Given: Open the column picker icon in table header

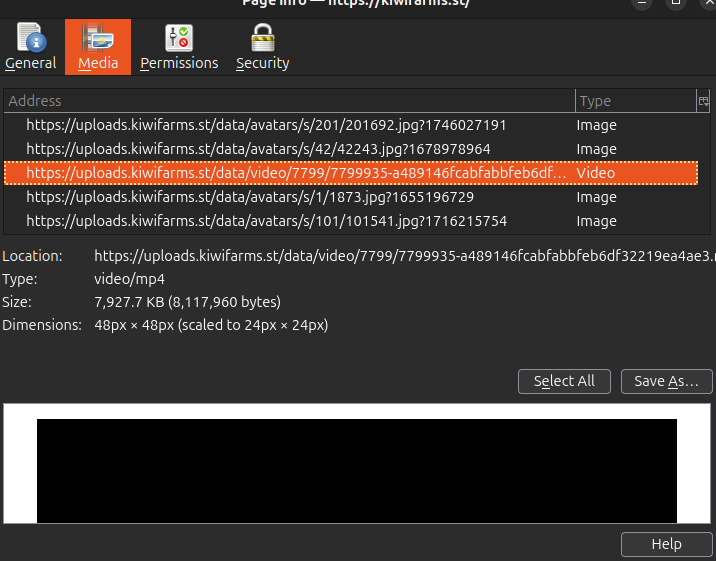Looking at the screenshot, I should click(x=703, y=101).
